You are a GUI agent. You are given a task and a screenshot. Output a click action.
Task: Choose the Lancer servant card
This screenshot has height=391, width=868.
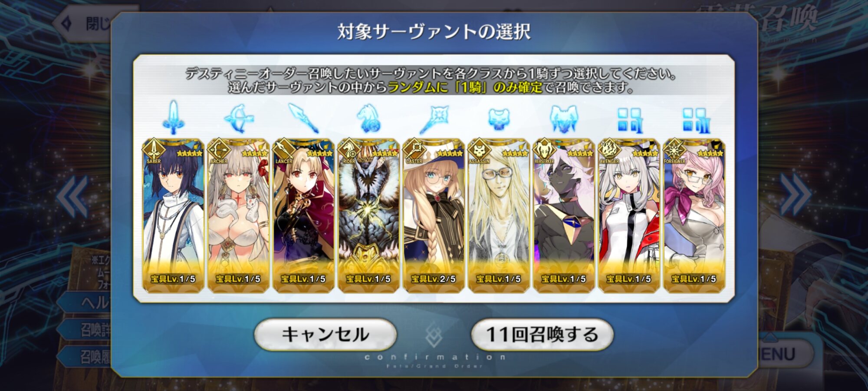click(x=303, y=216)
